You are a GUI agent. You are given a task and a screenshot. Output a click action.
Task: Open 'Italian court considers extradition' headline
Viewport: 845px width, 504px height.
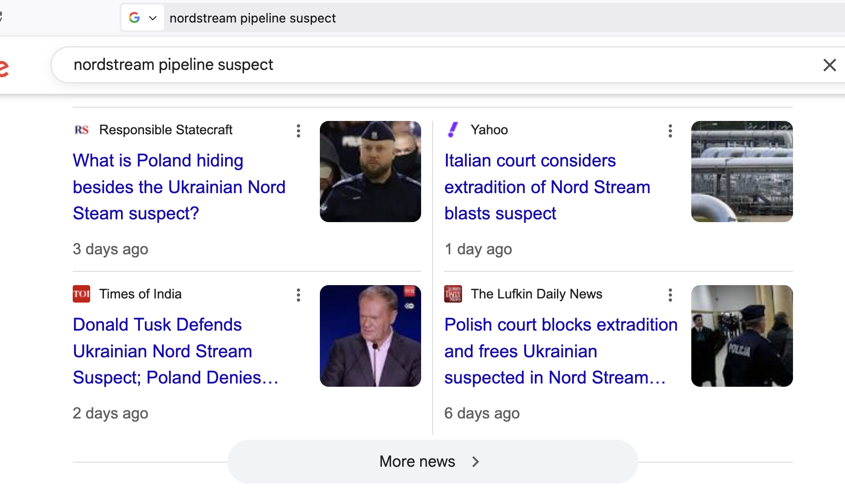tap(547, 187)
